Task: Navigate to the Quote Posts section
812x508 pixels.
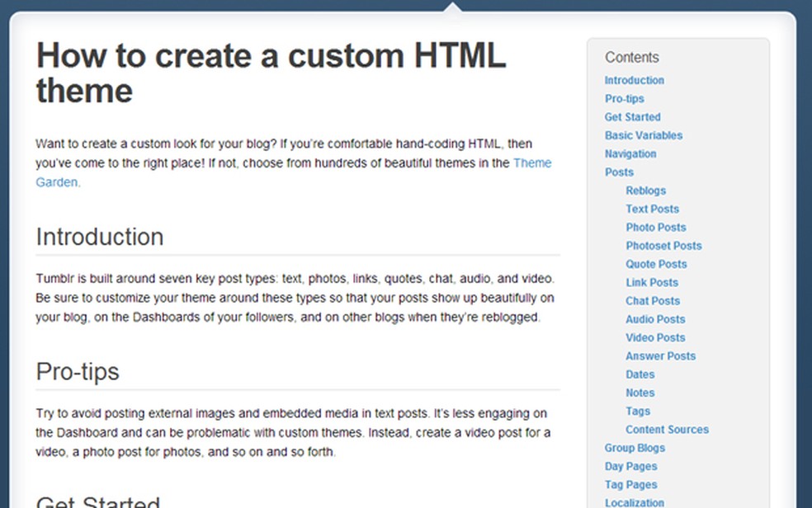Action: (x=655, y=264)
